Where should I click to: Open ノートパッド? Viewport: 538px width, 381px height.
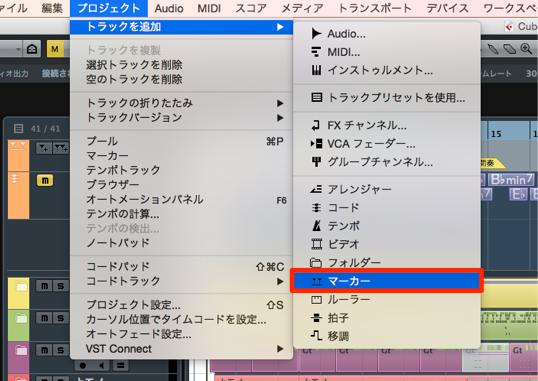[181, 243]
